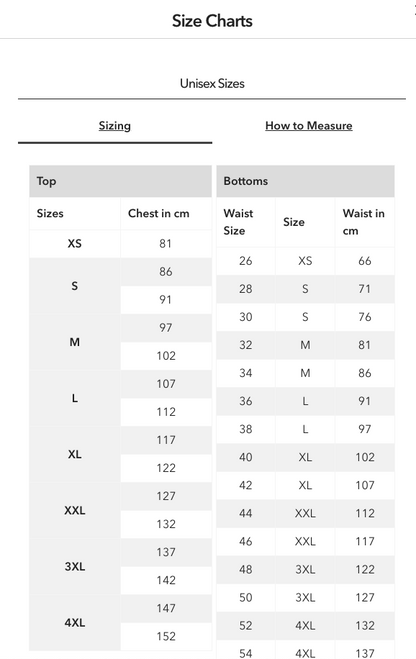Click the Top table header

coord(121,181)
